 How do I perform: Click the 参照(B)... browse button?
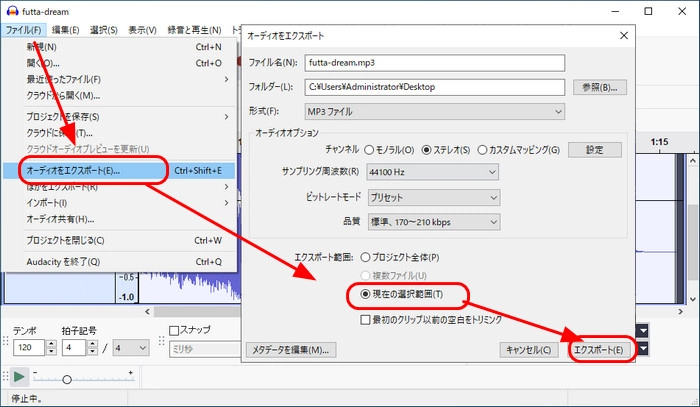point(600,87)
